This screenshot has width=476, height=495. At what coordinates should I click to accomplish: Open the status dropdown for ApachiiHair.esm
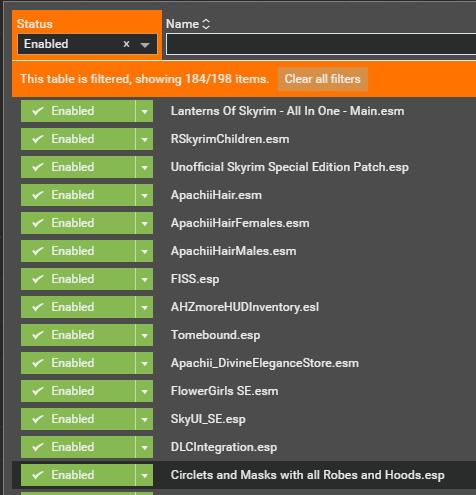(x=144, y=195)
